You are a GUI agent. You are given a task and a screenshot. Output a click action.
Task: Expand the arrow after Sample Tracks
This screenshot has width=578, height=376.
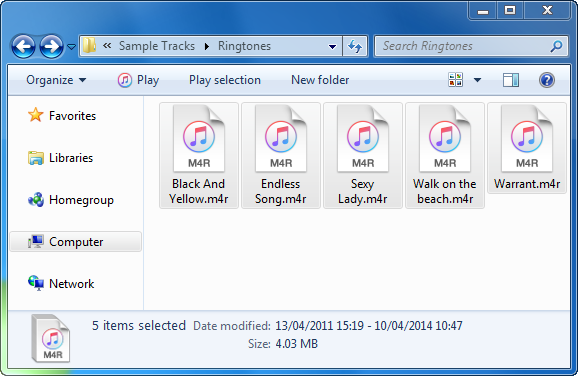207,46
